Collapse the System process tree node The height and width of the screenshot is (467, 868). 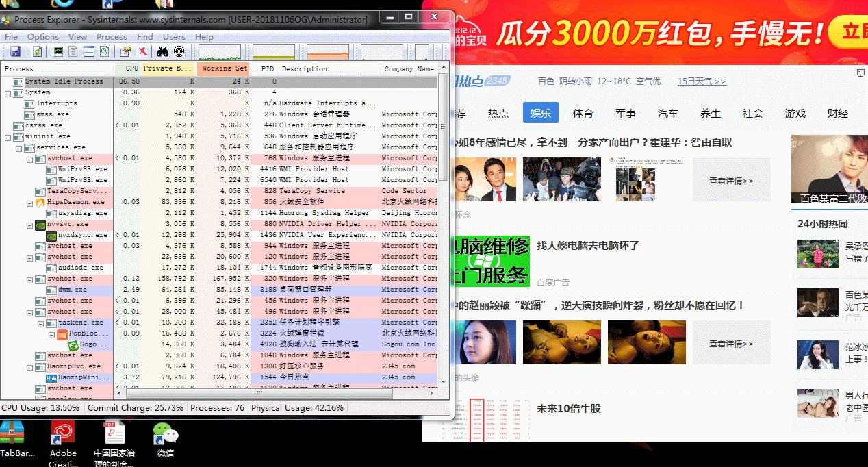pos(8,92)
